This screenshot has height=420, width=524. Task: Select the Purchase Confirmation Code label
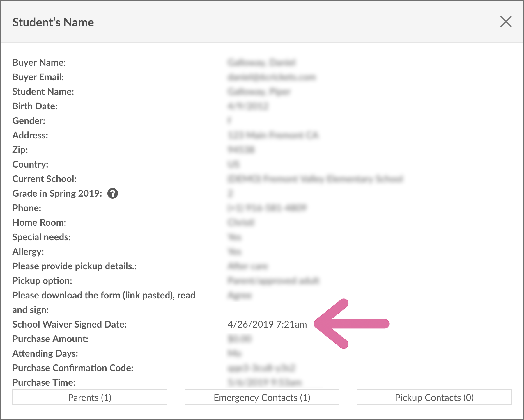(x=73, y=368)
